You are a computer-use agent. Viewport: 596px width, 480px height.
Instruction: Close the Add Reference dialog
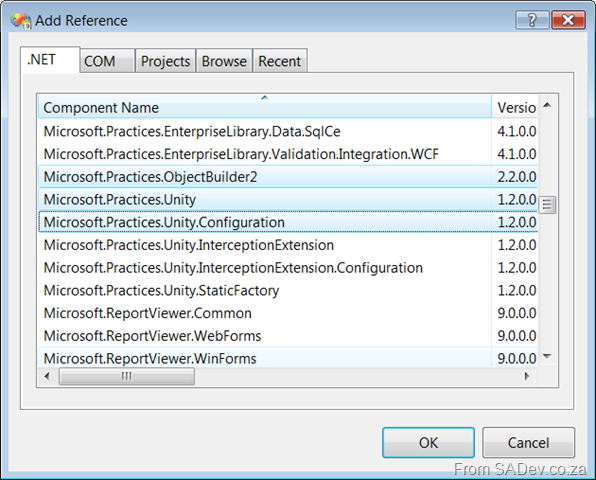[568, 20]
